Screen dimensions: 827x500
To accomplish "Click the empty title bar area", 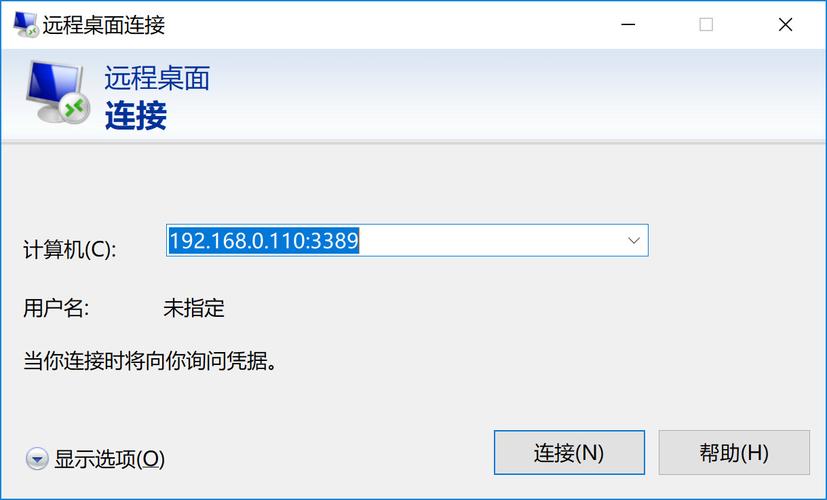I will 385,24.
